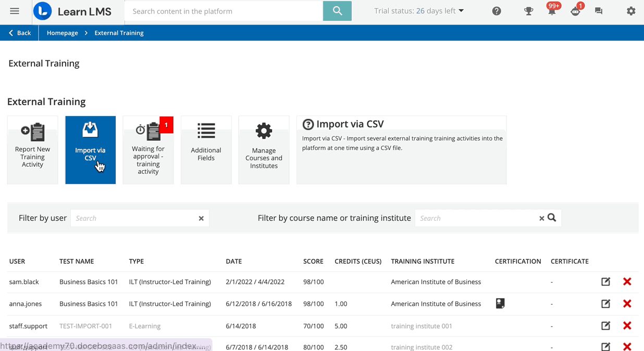The height and width of the screenshot is (351, 644).
Task: Click the magnifier search button in header
Action: (337, 11)
